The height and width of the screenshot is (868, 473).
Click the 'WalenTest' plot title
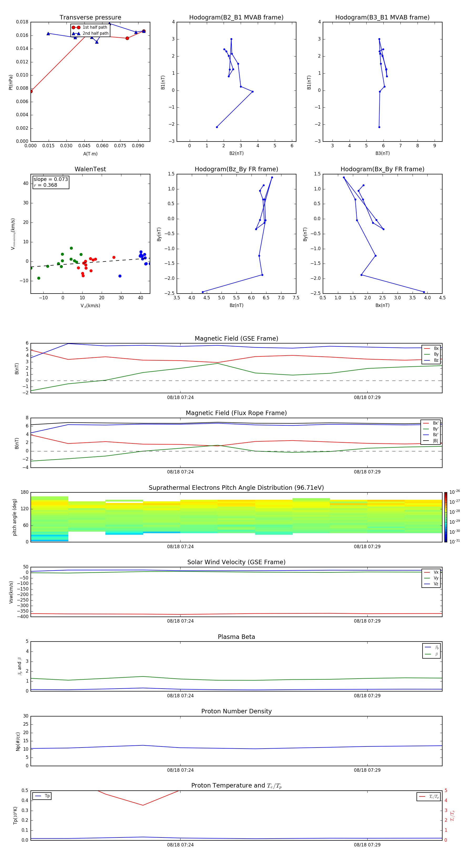[x=90, y=169]
